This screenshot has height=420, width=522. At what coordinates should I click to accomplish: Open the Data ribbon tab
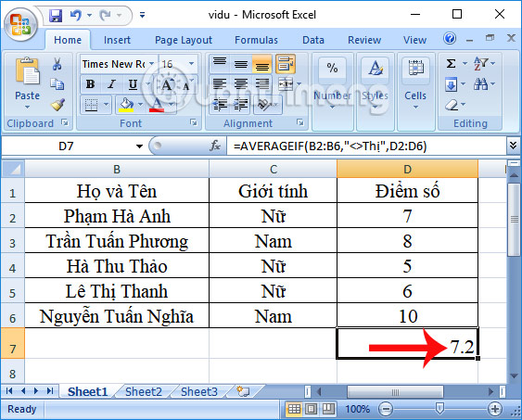[313, 40]
